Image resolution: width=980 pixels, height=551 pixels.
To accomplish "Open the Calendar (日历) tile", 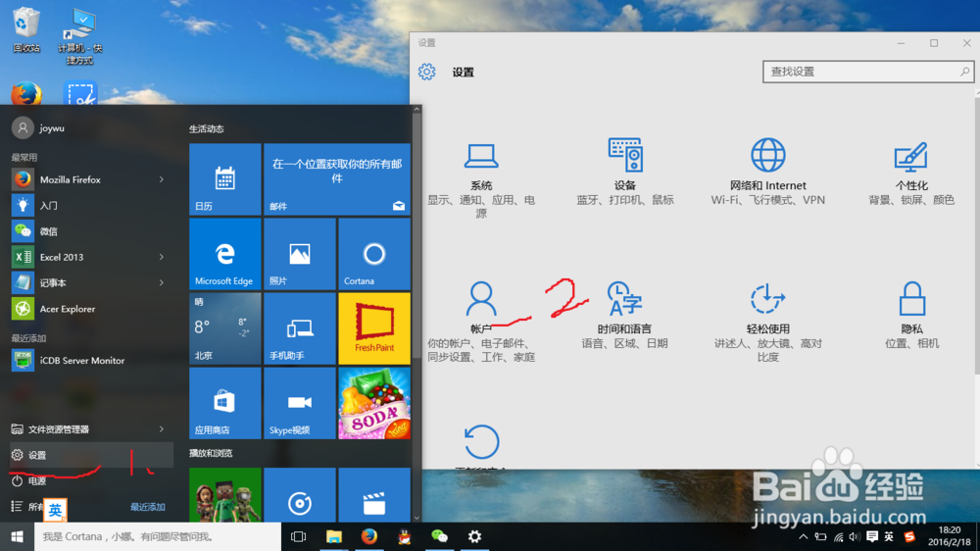I will tap(225, 178).
